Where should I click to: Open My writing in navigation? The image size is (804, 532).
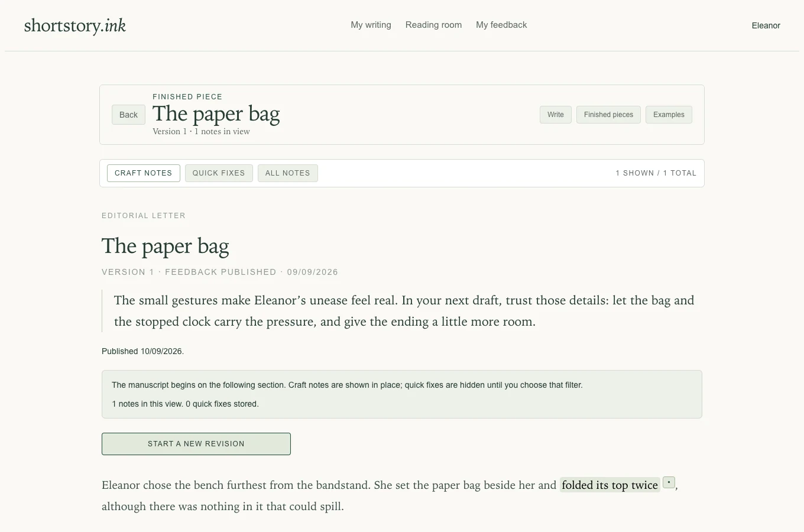pos(371,25)
